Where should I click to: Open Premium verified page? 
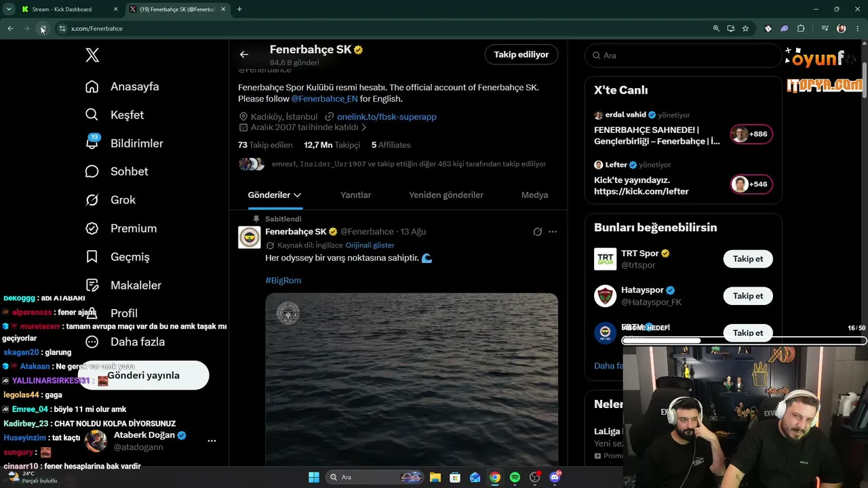[x=121, y=228]
